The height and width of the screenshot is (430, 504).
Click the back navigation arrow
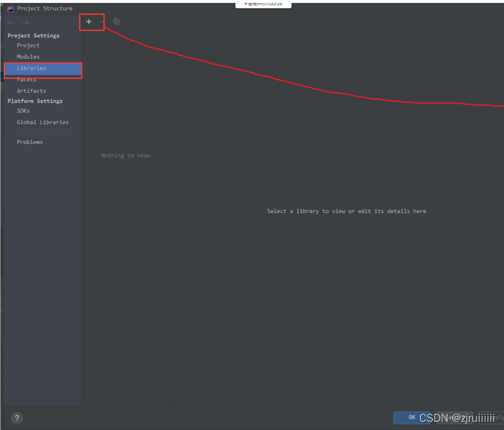pyautogui.click(x=12, y=23)
